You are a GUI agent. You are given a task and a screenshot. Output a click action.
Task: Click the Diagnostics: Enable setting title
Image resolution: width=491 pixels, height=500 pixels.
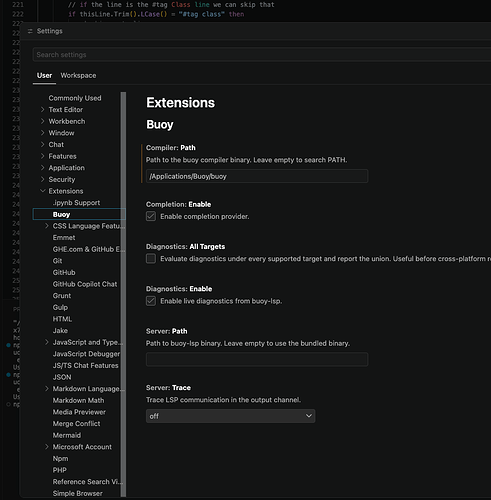point(179,289)
